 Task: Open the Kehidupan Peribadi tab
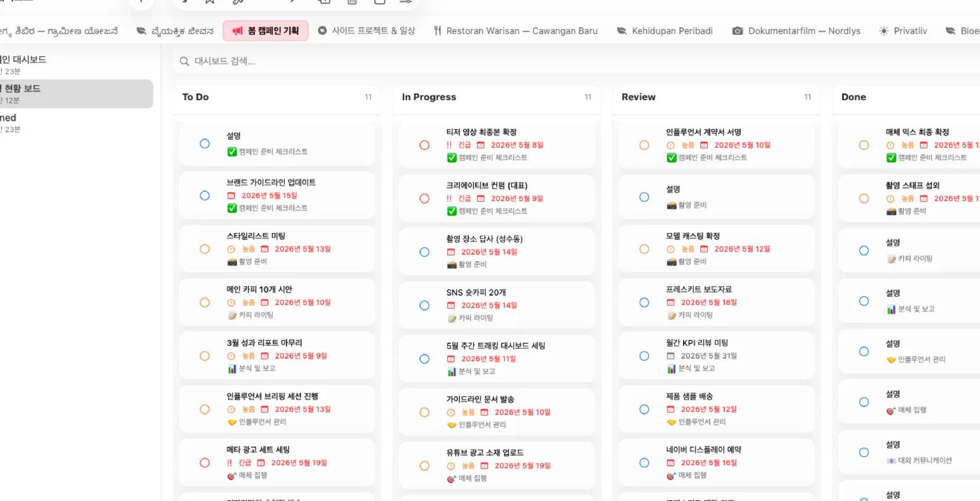[665, 31]
